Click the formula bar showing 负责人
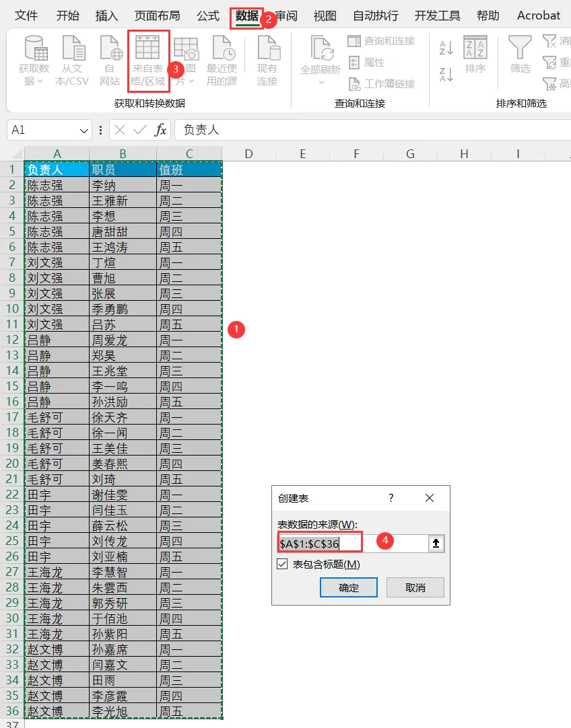571x728 pixels. (373, 130)
